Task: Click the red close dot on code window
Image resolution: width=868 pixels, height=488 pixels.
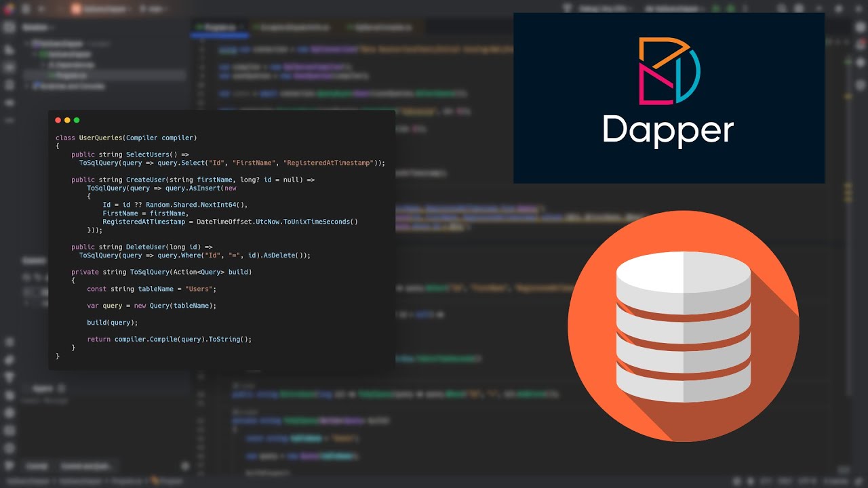Action: tap(58, 120)
